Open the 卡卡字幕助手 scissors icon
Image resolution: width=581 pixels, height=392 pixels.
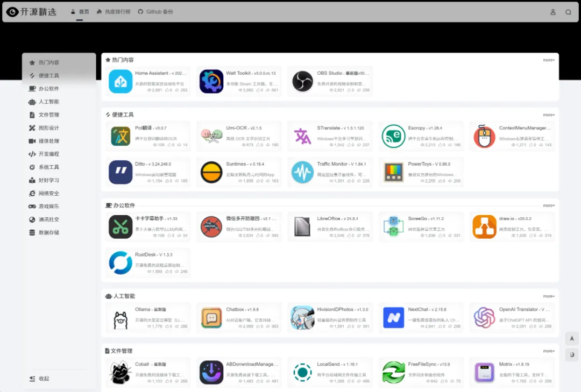[x=121, y=227]
